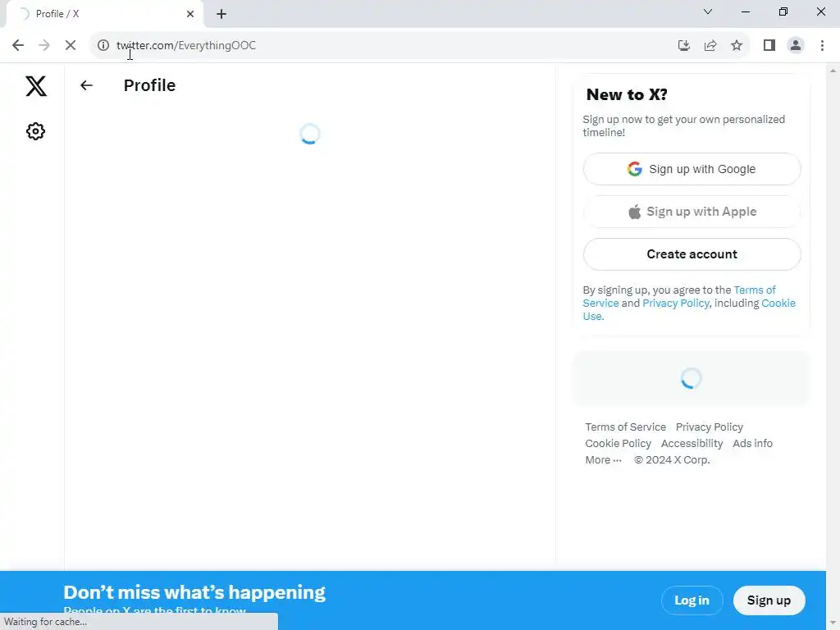View site information icon in address bar
This screenshot has height=630, width=840.
coord(103,46)
